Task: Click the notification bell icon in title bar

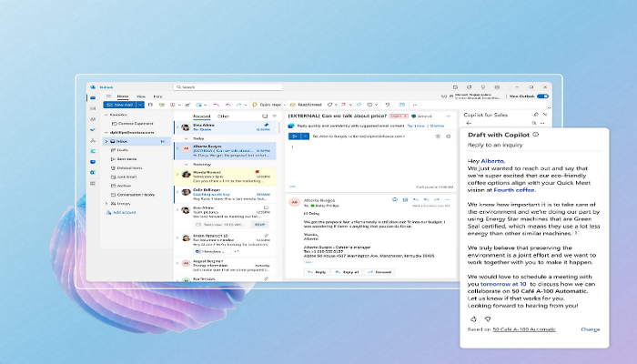Action: point(483,87)
